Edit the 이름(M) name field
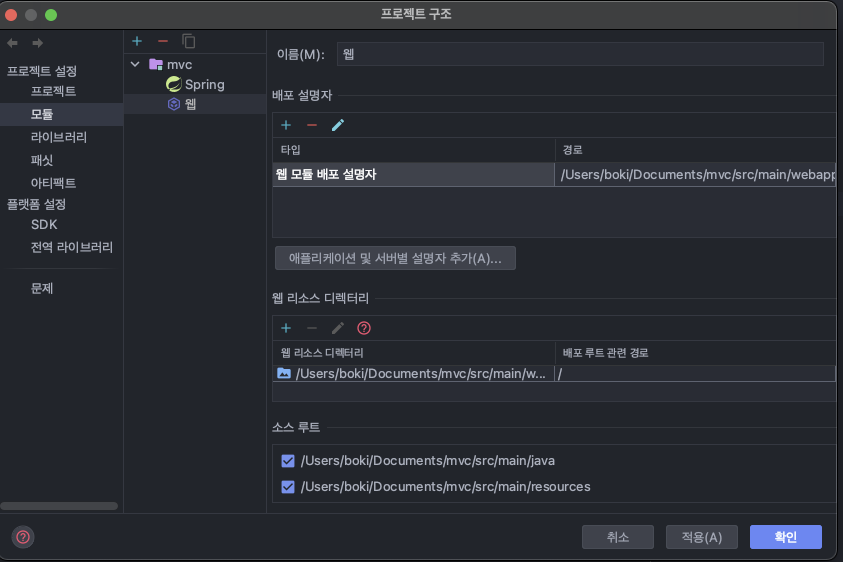843x562 pixels. pyautogui.click(x=580, y=54)
